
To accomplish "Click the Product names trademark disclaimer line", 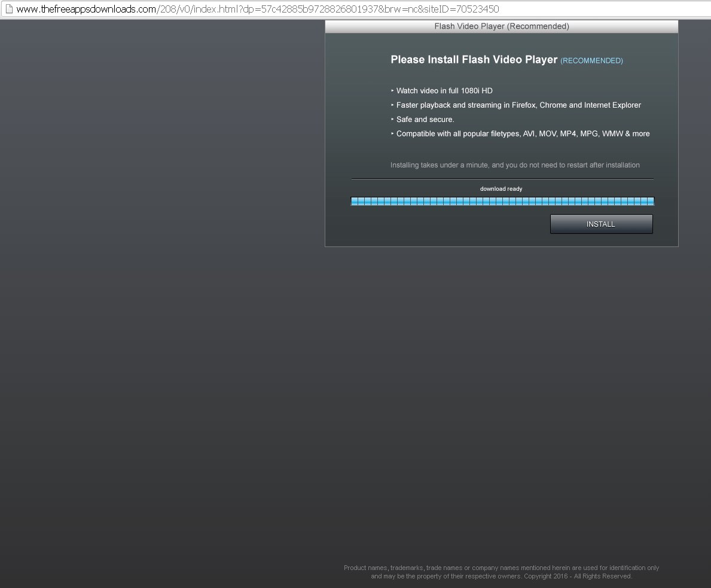I will pos(501,568).
